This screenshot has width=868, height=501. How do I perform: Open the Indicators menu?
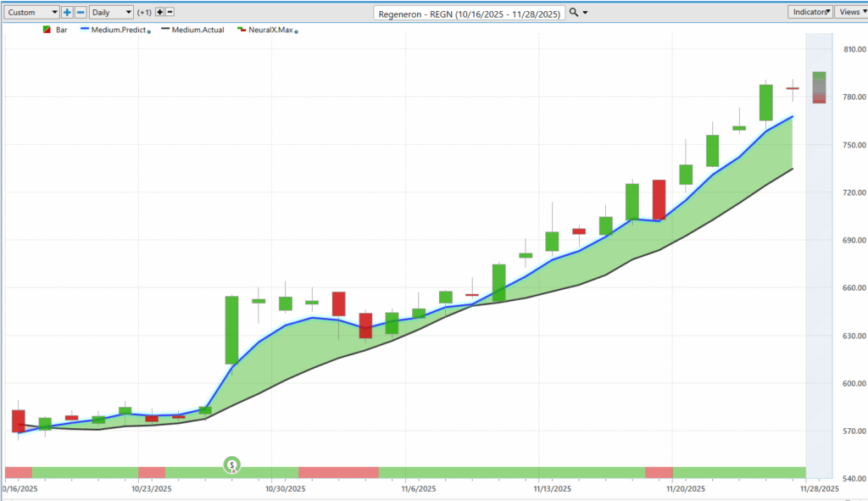tap(810, 12)
